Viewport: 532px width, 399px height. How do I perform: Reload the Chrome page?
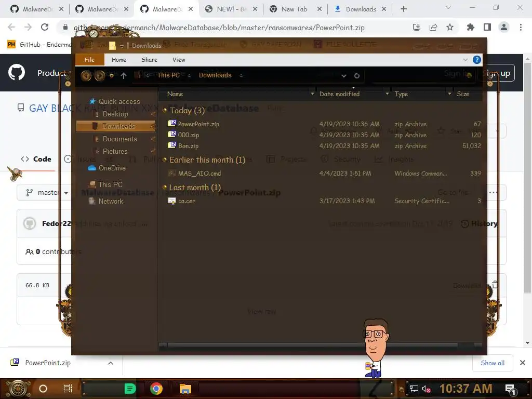click(x=45, y=27)
